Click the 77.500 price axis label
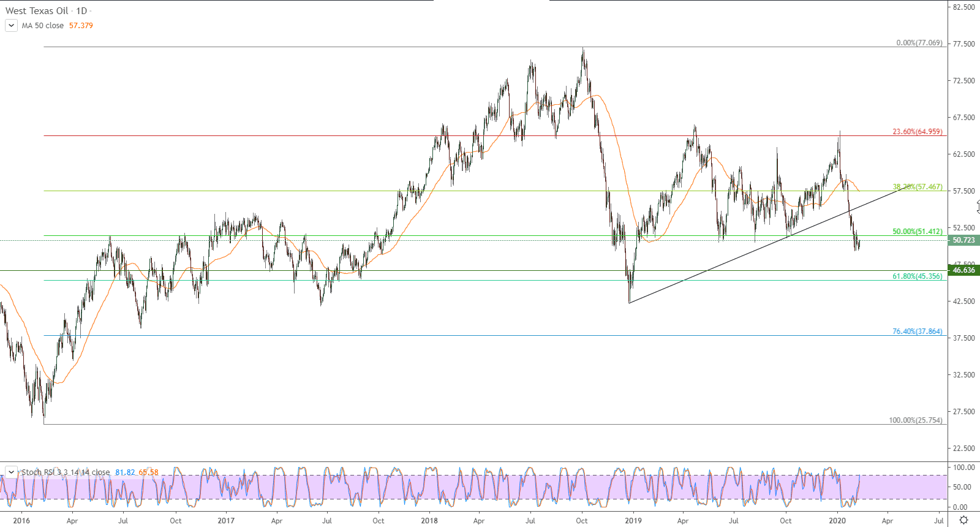Screen dimensions: 980x527 963,44
